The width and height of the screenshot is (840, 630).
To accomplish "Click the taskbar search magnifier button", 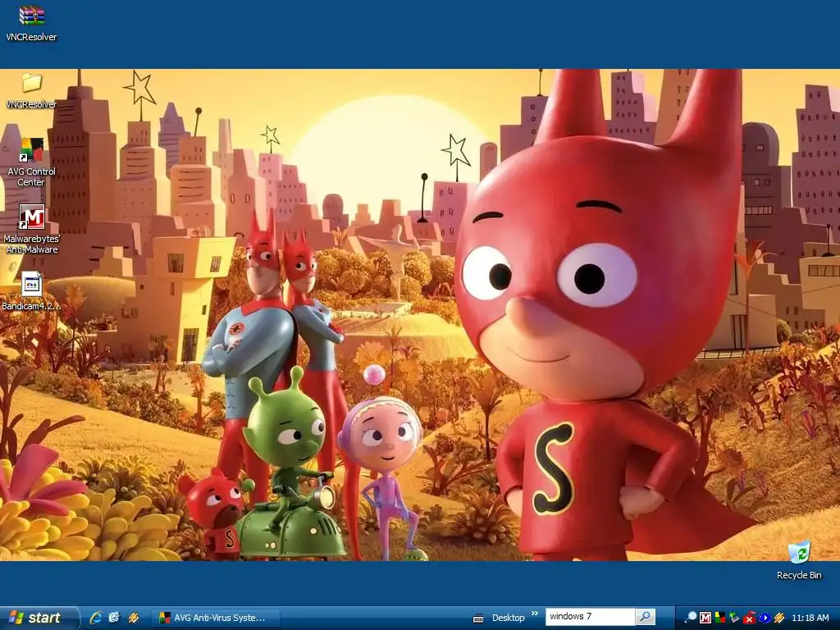I will [646, 617].
